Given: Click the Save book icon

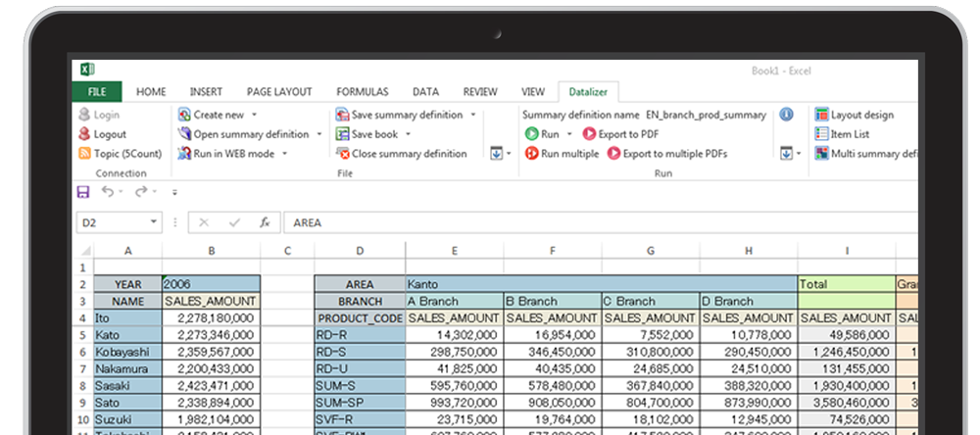Looking at the screenshot, I should pyautogui.click(x=342, y=134).
